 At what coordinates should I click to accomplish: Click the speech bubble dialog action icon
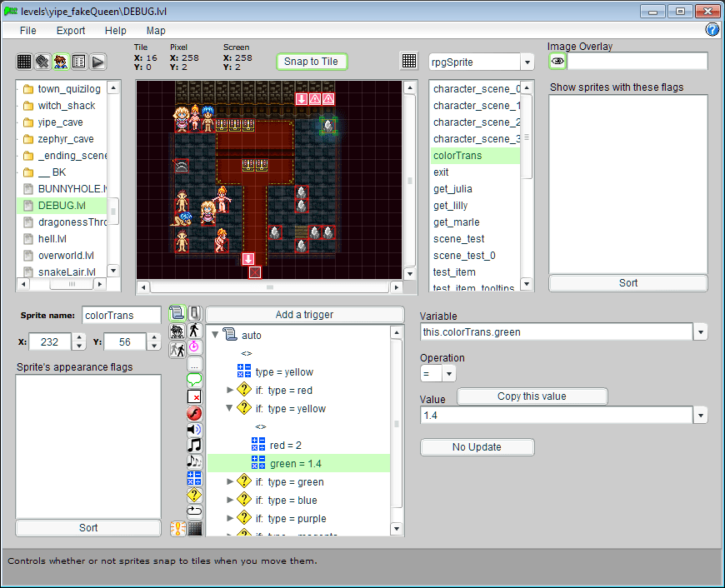coord(194,380)
